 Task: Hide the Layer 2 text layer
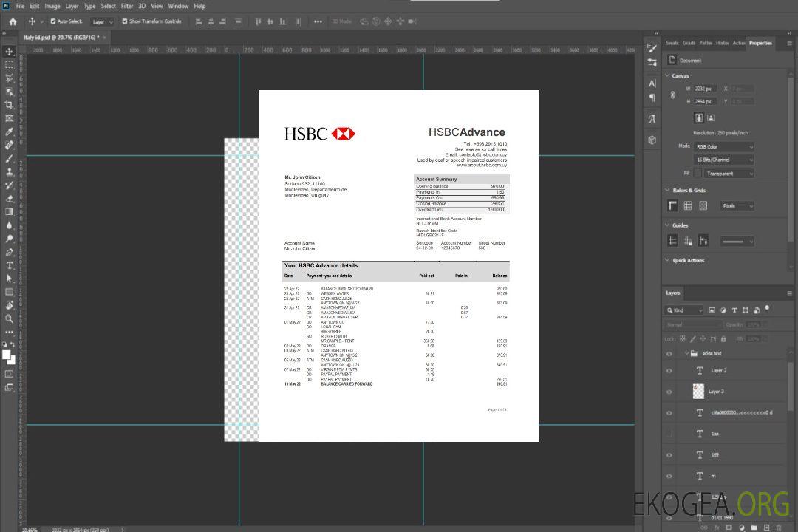(x=669, y=371)
